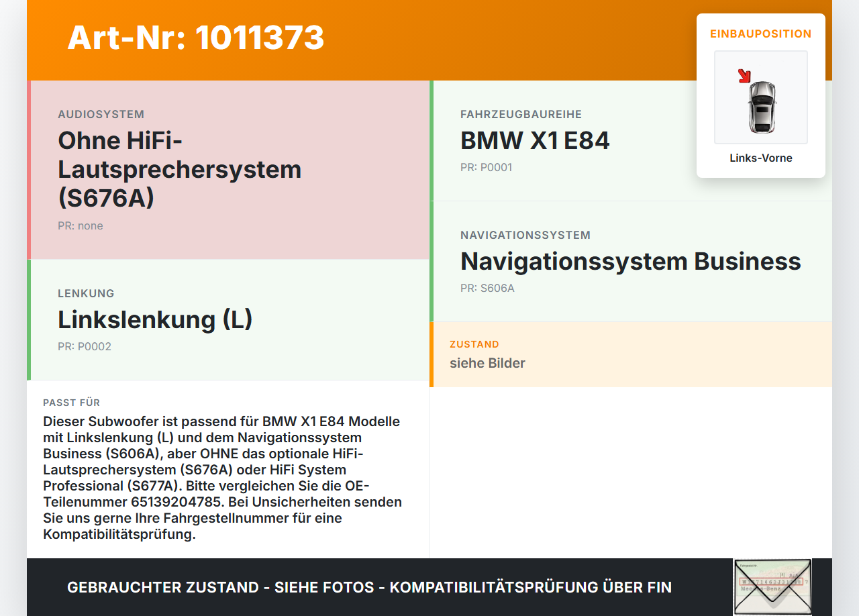The image size is (859, 616).
Task: Switch to the BMW X1 E84 tab
Action: pos(535,141)
